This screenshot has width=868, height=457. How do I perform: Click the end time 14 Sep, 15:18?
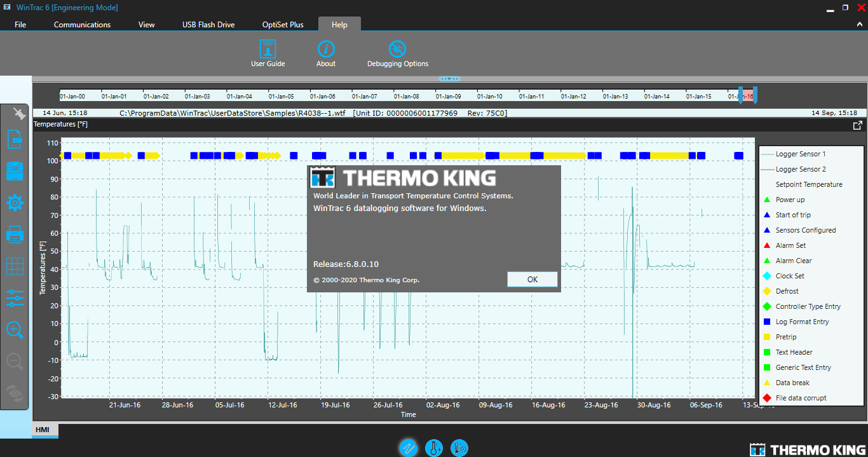pos(834,113)
